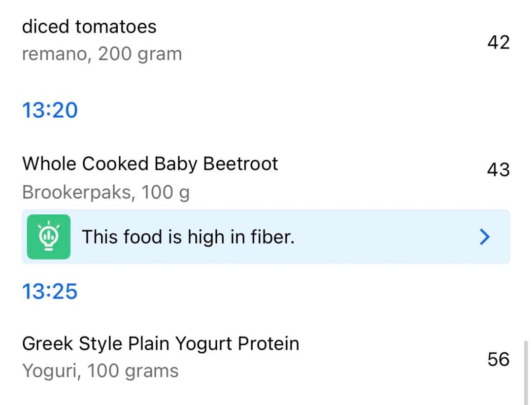This screenshot has height=405, width=532.
Task: Tap the 'Brookerpaks, 100 g' serving text
Action: pos(106,192)
